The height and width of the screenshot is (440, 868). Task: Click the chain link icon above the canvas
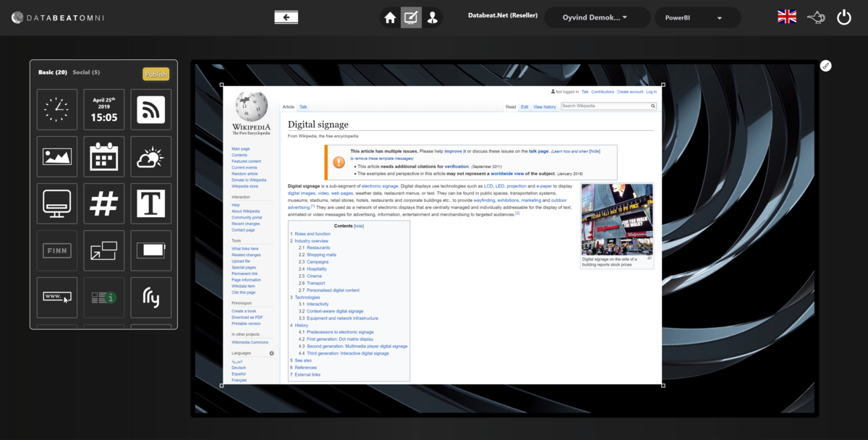826,65
